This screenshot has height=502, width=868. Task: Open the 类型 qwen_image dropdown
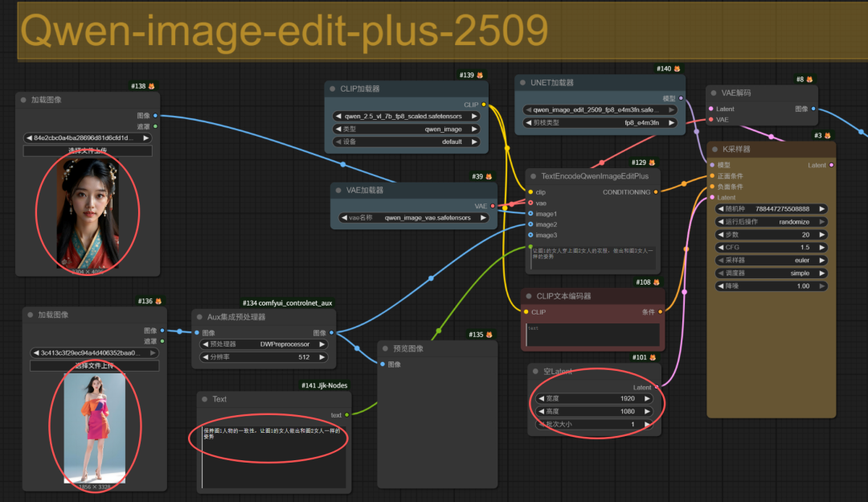click(x=406, y=129)
